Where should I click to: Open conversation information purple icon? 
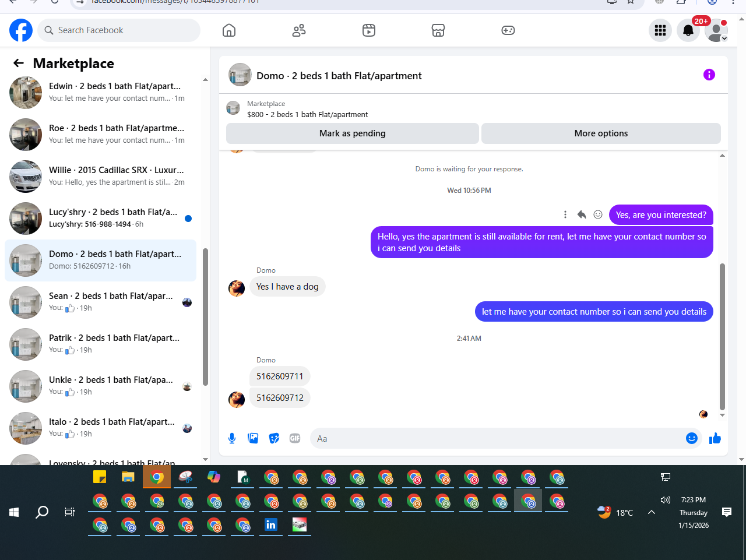pos(709,75)
